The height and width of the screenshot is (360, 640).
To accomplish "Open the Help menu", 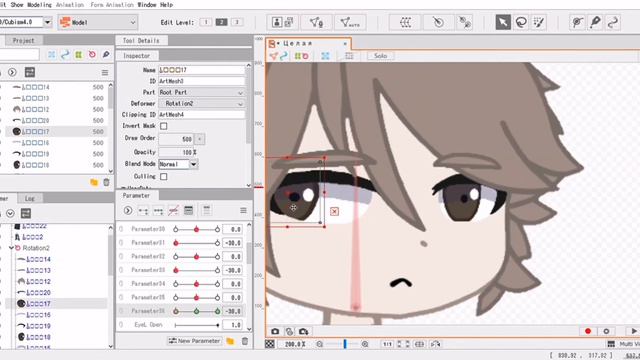I will pyautogui.click(x=166, y=4).
